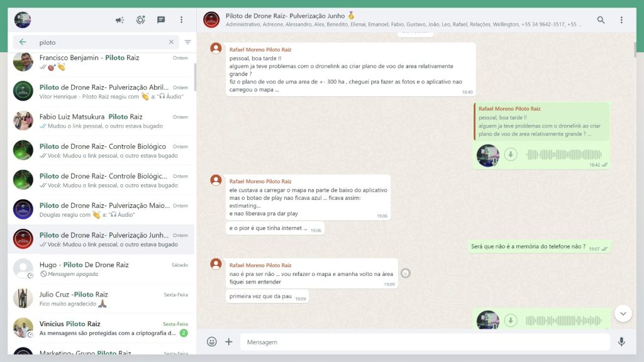This screenshot has height=362, width=644.
Task: Open Hugo - Piloto De Drone Raiz chat
Action: (101, 268)
